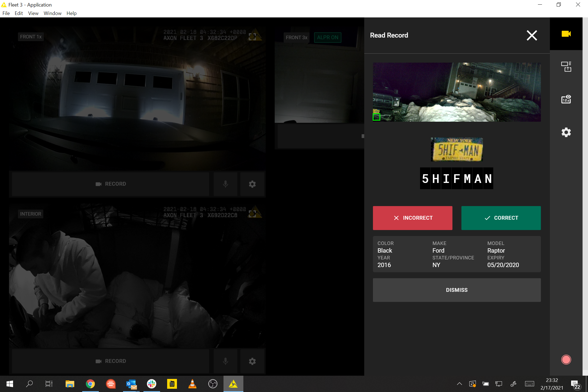Open settings gear for FRONT 1x camera
The image size is (588, 392).
[x=252, y=184]
